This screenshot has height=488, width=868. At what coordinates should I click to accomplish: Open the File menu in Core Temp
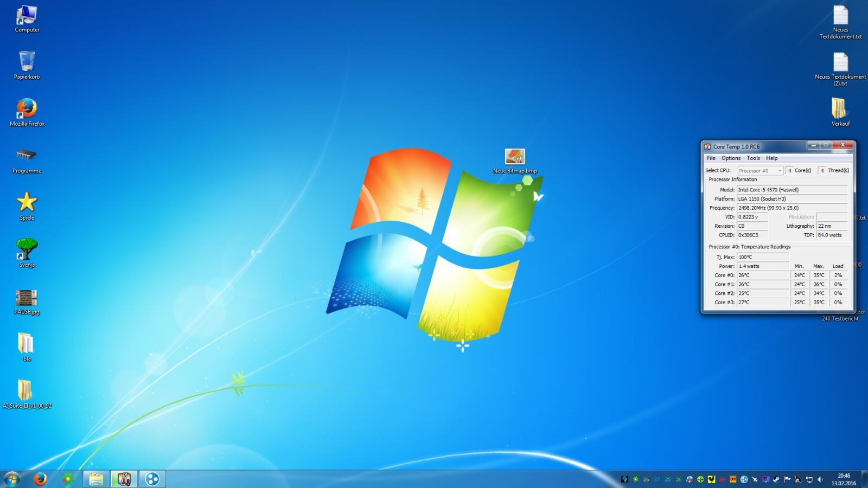pos(711,158)
